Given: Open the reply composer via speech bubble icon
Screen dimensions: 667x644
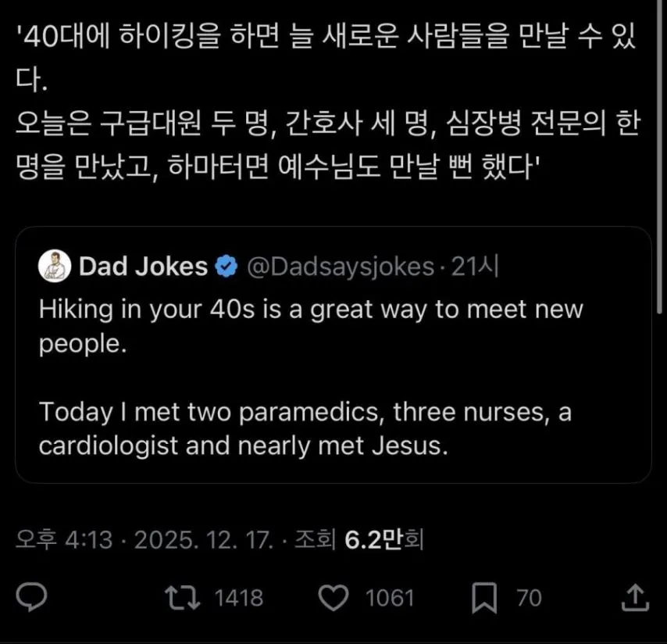Looking at the screenshot, I should [31, 598].
